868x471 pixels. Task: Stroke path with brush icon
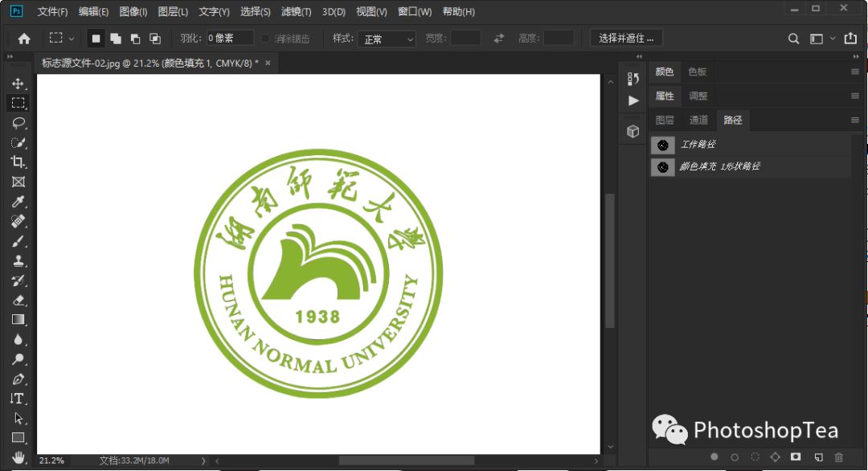735,457
